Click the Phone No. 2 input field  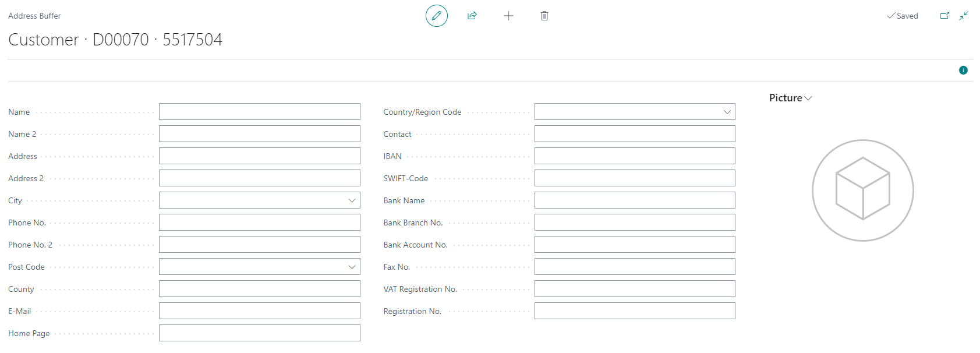point(260,245)
